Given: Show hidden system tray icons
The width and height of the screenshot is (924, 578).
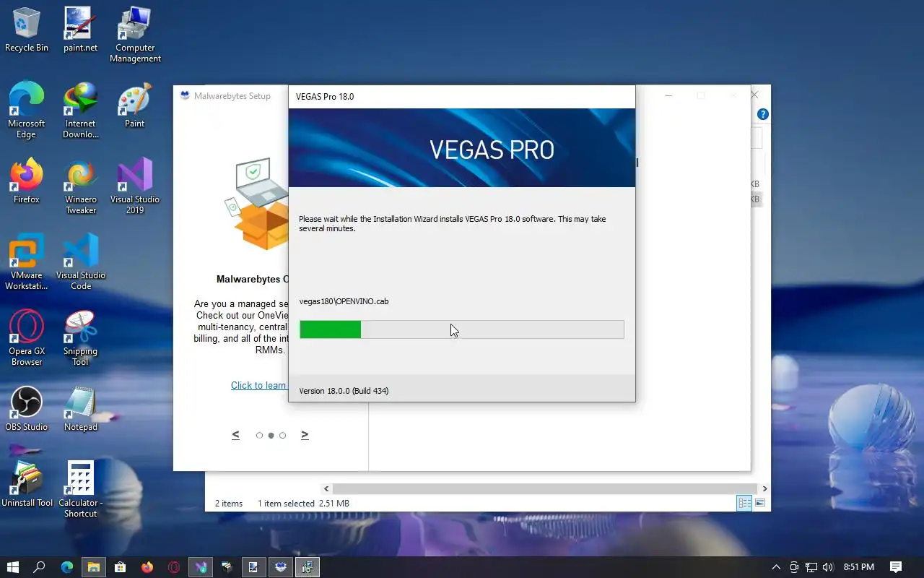Looking at the screenshot, I should pos(776,567).
